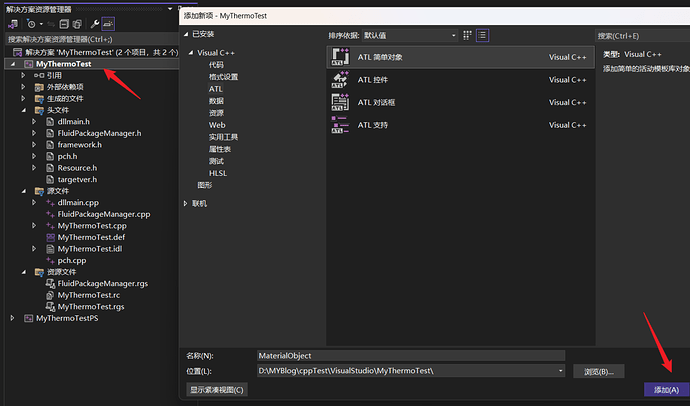Expand the 生成的文件 node
The width and height of the screenshot is (690, 406).
(23, 99)
